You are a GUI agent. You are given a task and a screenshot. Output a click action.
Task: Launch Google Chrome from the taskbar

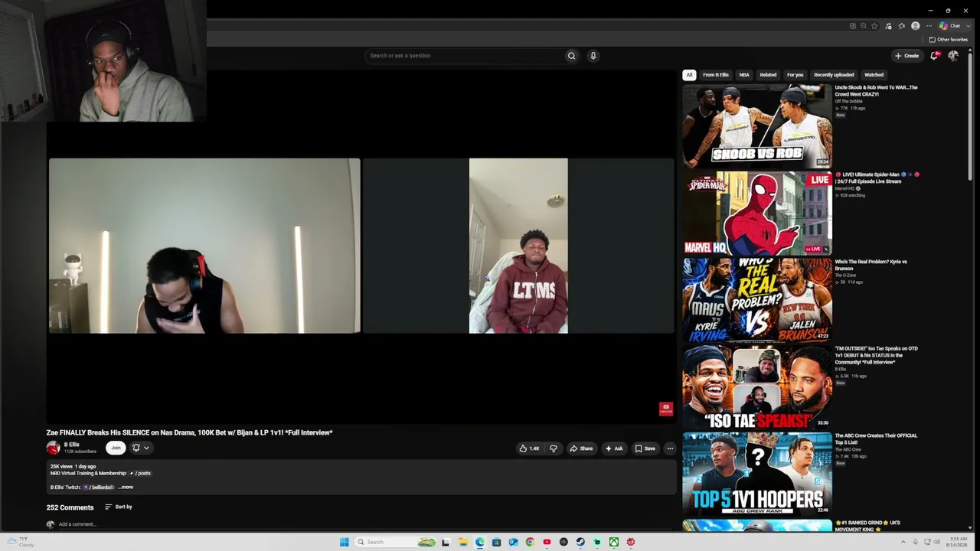530,542
